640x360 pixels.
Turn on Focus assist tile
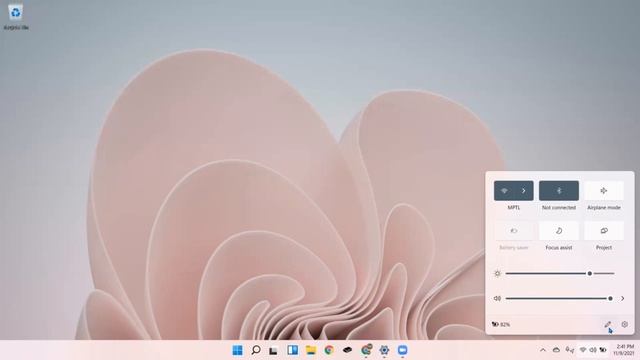[x=559, y=231]
